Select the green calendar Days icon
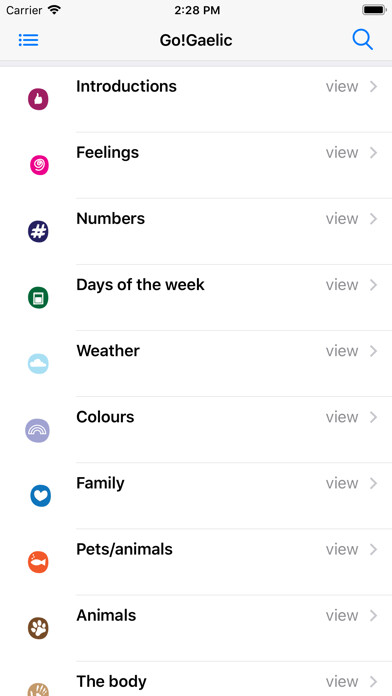Image resolution: width=392 pixels, height=696 pixels. (38, 298)
